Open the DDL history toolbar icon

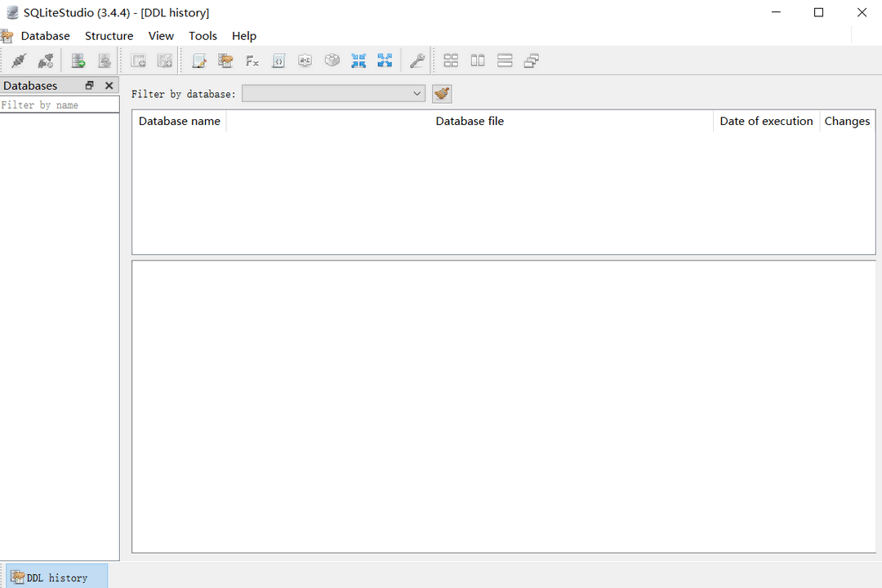pyautogui.click(x=226, y=60)
